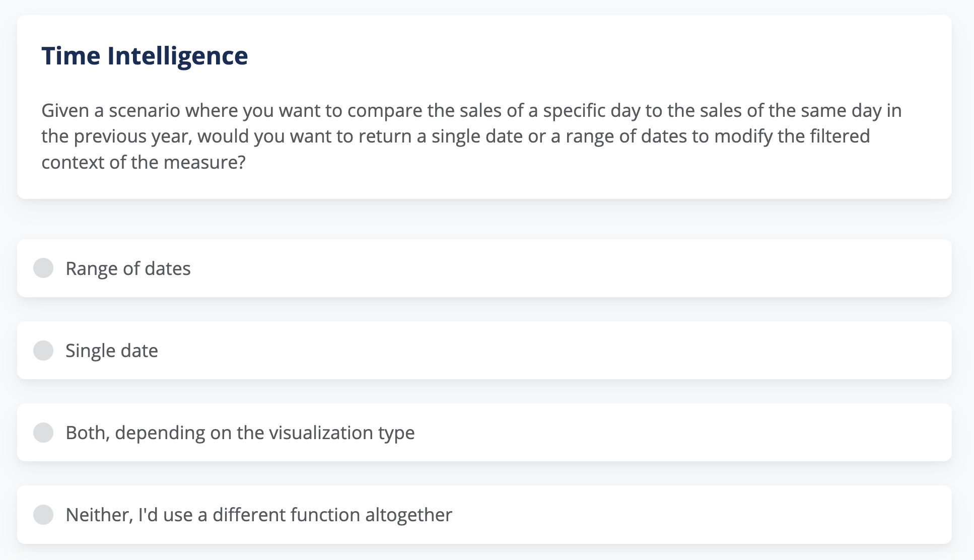Pick the "Neither, I'd use a different function" radio
Viewport: 974px width, 560px height.
pyautogui.click(x=43, y=515)
